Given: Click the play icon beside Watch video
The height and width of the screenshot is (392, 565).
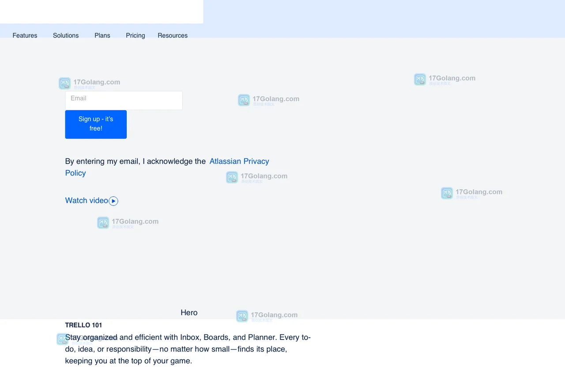Looking at the screenshot, I should click(x=113, y=201).
